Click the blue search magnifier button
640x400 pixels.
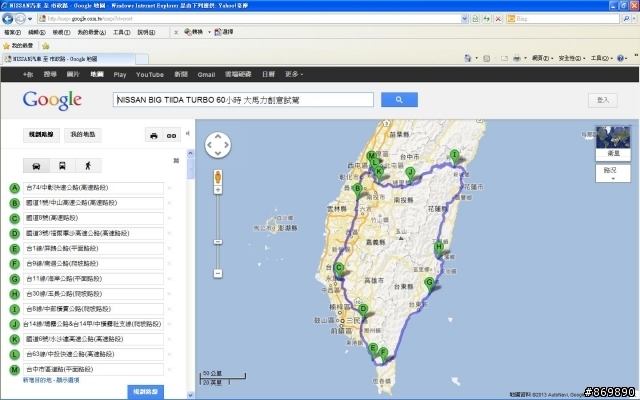399,100
